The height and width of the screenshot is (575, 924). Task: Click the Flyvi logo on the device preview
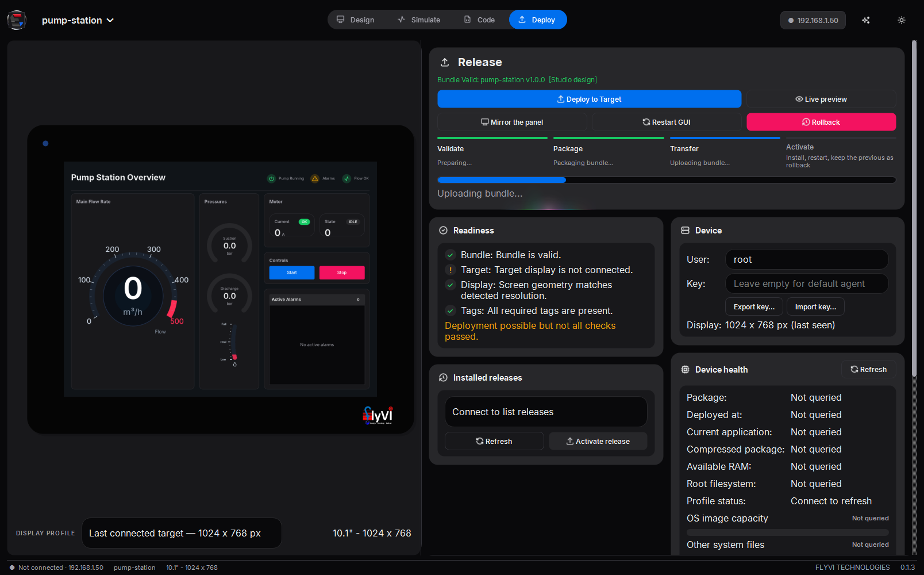coord(378,415)
